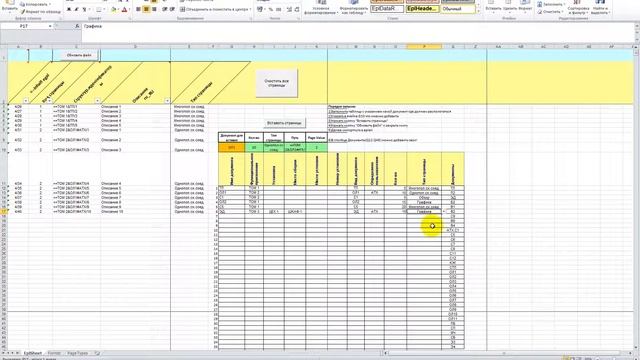
Task: Align text right in the cell
Action: 154,9
